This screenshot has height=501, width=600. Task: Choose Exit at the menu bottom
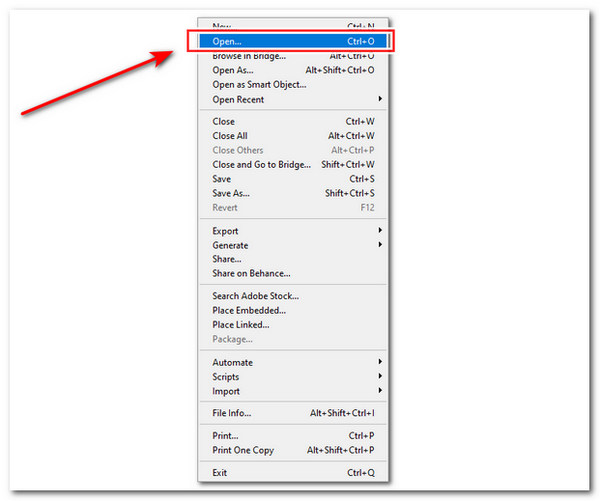tap(293, 473)
